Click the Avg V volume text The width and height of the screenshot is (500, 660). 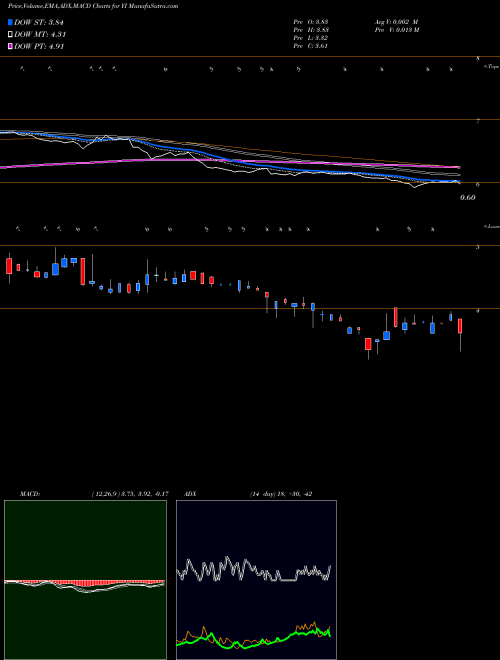pos(396,22)
